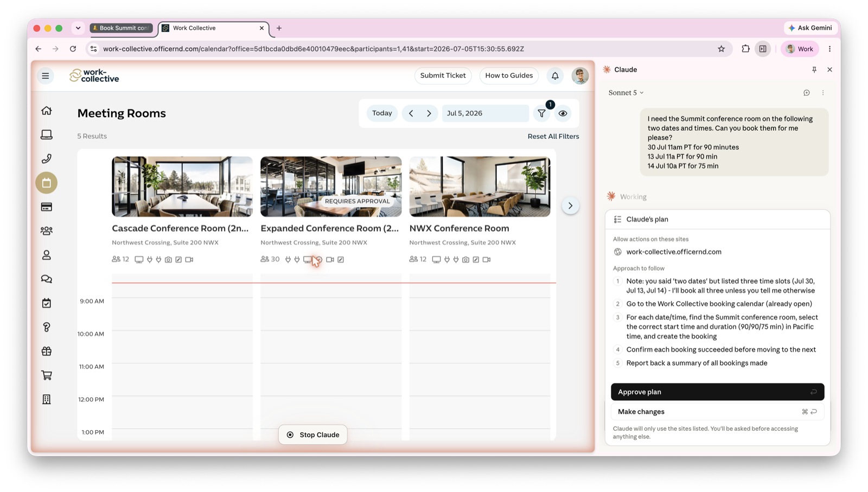Screen dimensions: 868x492
Task: Open a new browser tab
Action: click(279, 28)
